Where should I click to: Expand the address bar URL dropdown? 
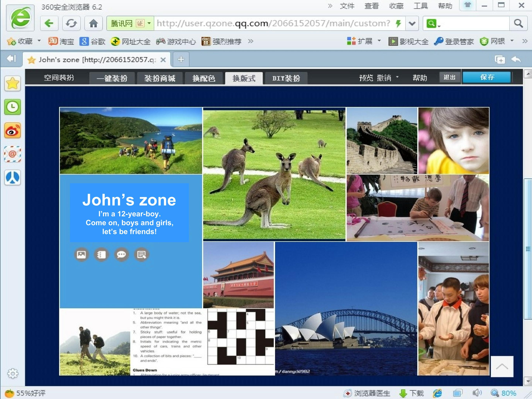pos(412,23)
